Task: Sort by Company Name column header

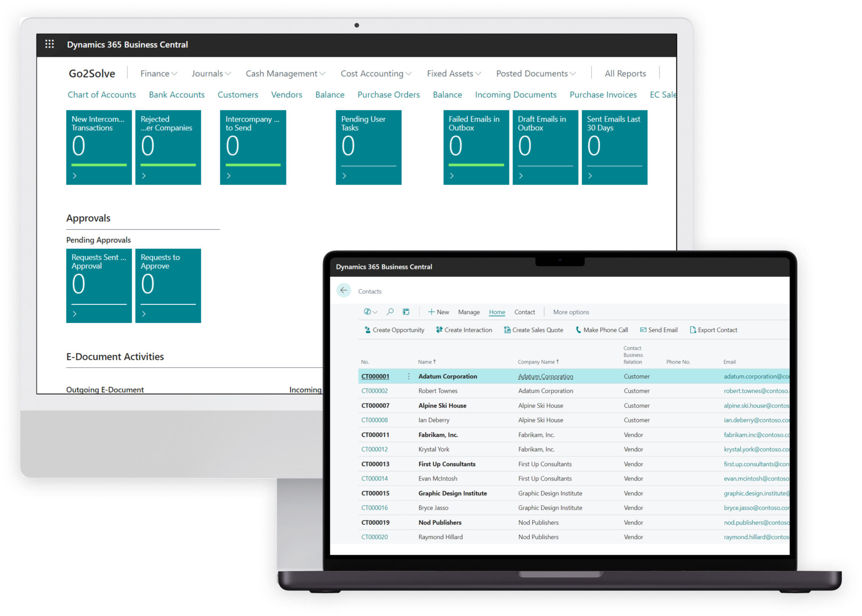Action: tap(538, 362)
